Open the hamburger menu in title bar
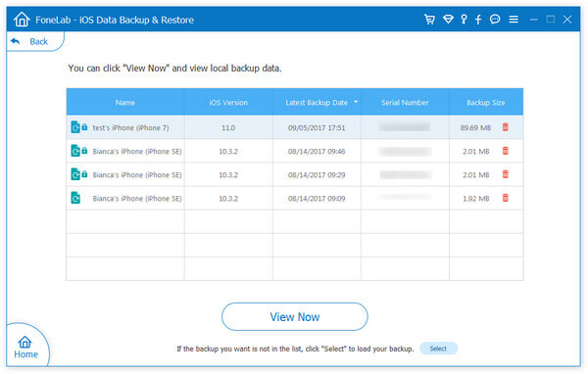 coord(514,20)
